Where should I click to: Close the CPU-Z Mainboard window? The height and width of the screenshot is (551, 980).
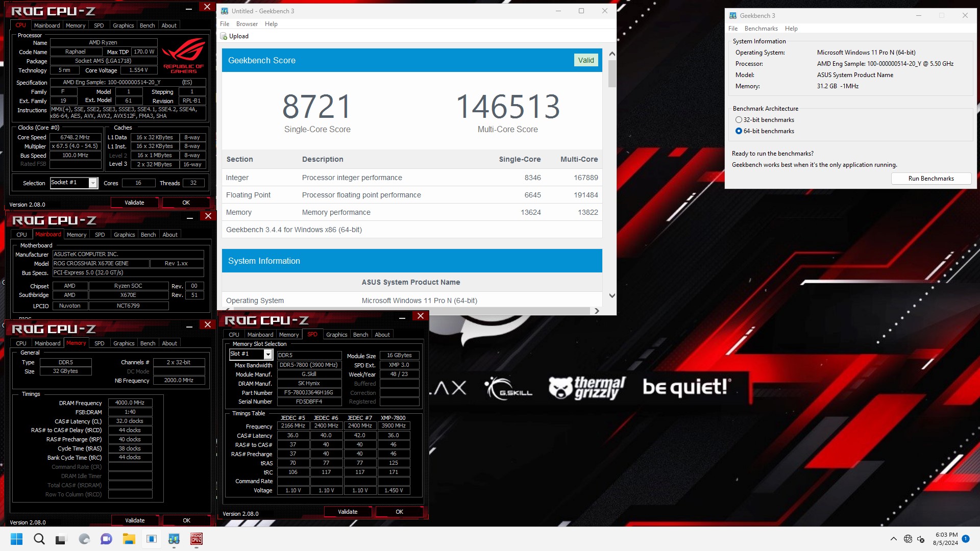click(x=208, y=216)
